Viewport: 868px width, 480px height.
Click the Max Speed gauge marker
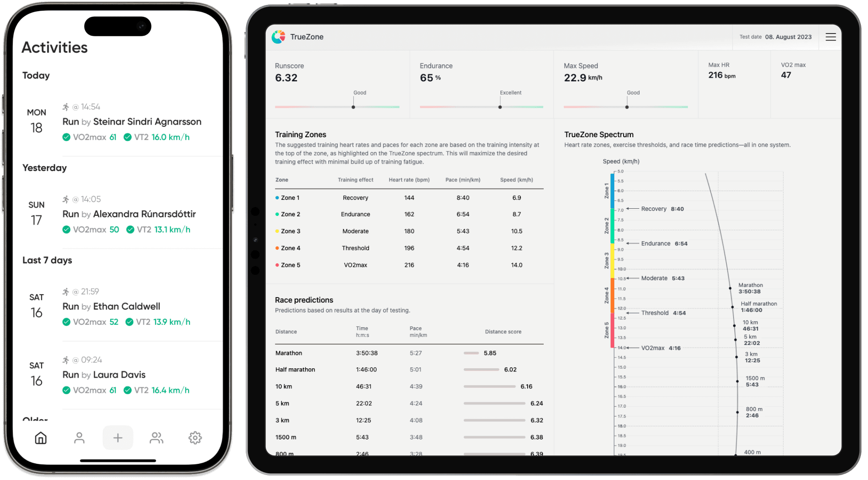click(627, 107)
